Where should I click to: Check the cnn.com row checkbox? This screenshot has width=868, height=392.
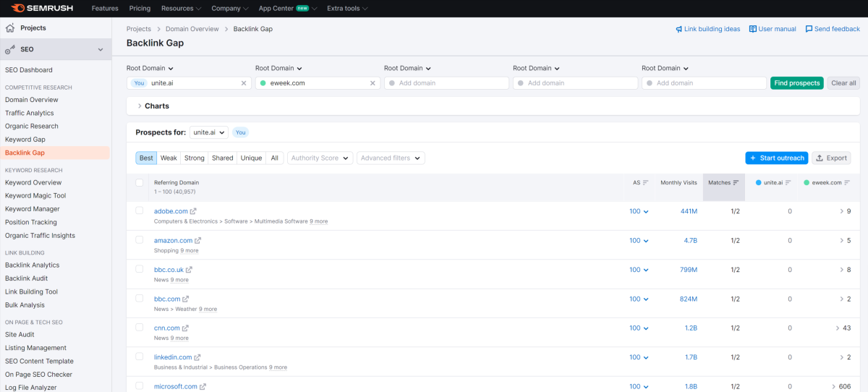pos(140,327)
